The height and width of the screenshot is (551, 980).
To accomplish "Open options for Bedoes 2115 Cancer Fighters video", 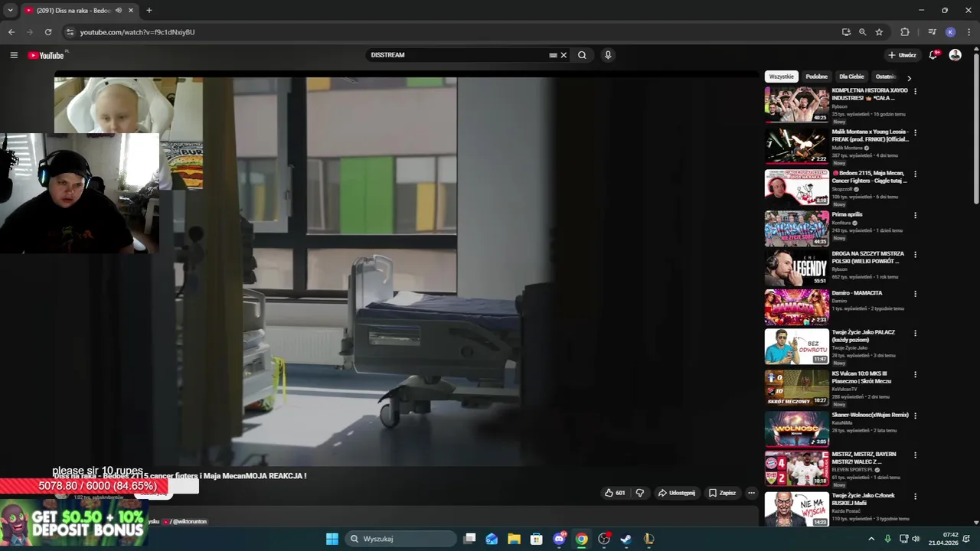I will click(x=915, y=174).
